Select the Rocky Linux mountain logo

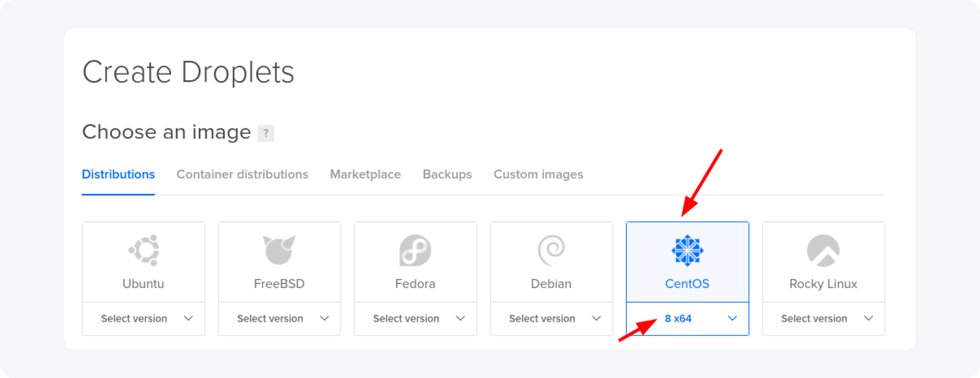(x=823, y=250)
